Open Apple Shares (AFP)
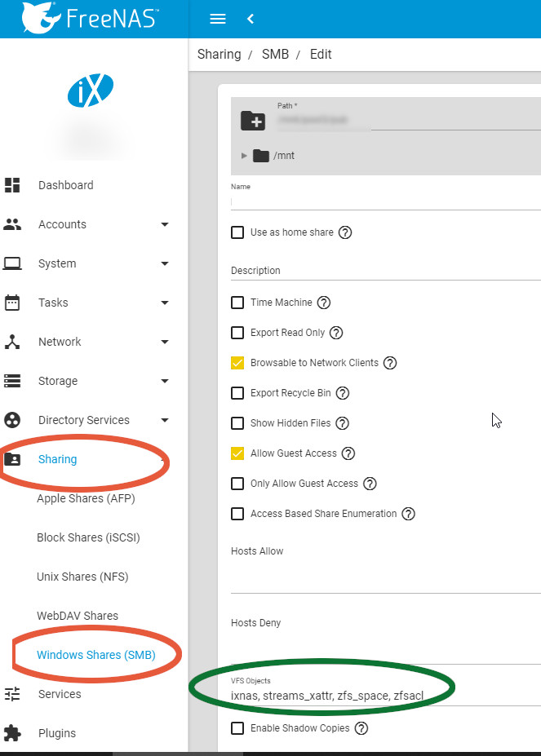 pos(86,498)
